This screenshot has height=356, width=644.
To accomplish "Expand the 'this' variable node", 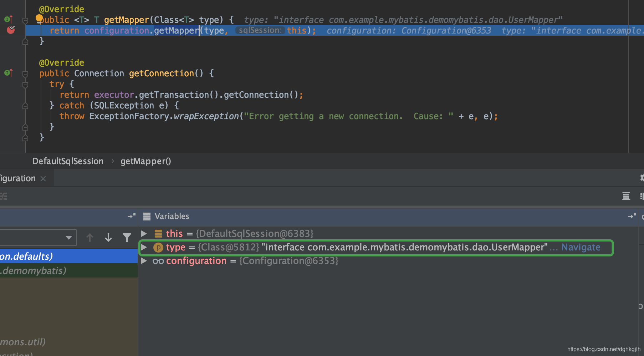I will coord(144,234).
